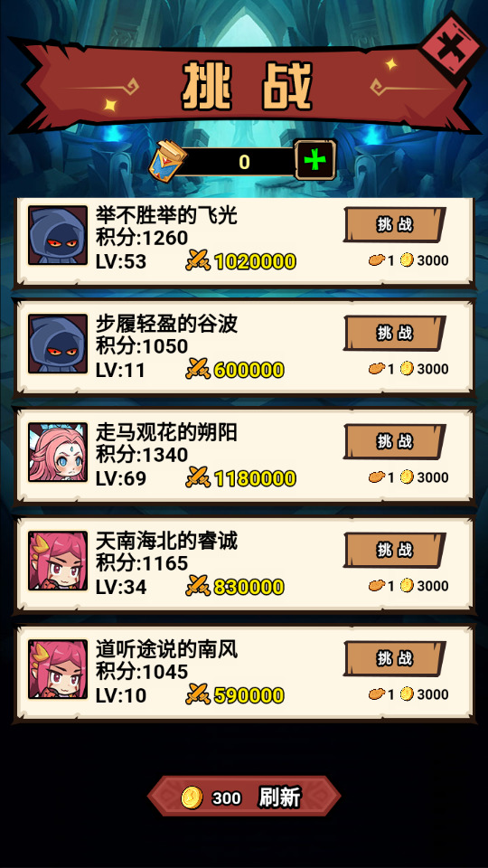Image resolution: width=488 pixels, height=868 pixels.
Task: Challenge 举不胜举的飞光 with the 挑战 button
Action: coord(395,225)
